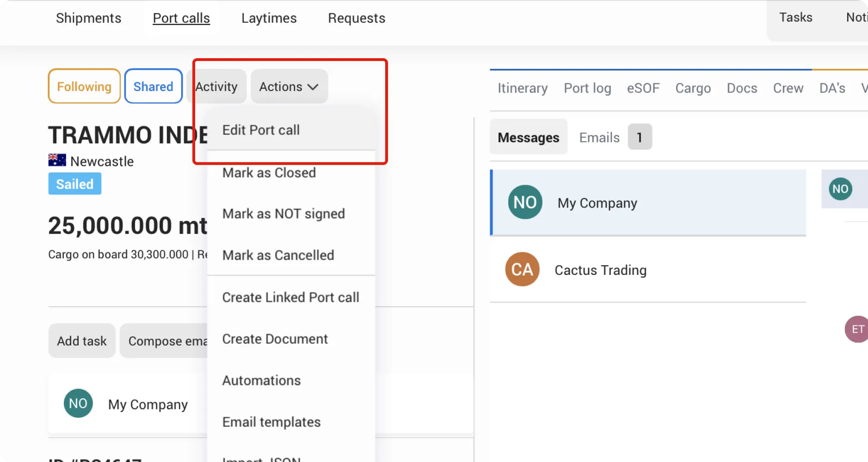Select the Messages sub-tab

click(x=529, y=137)
